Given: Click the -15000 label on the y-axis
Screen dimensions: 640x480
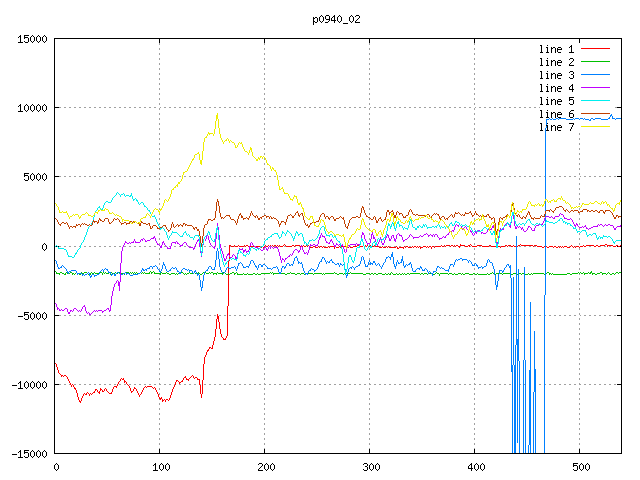Looking at the screenshot, I should [28, 453].
